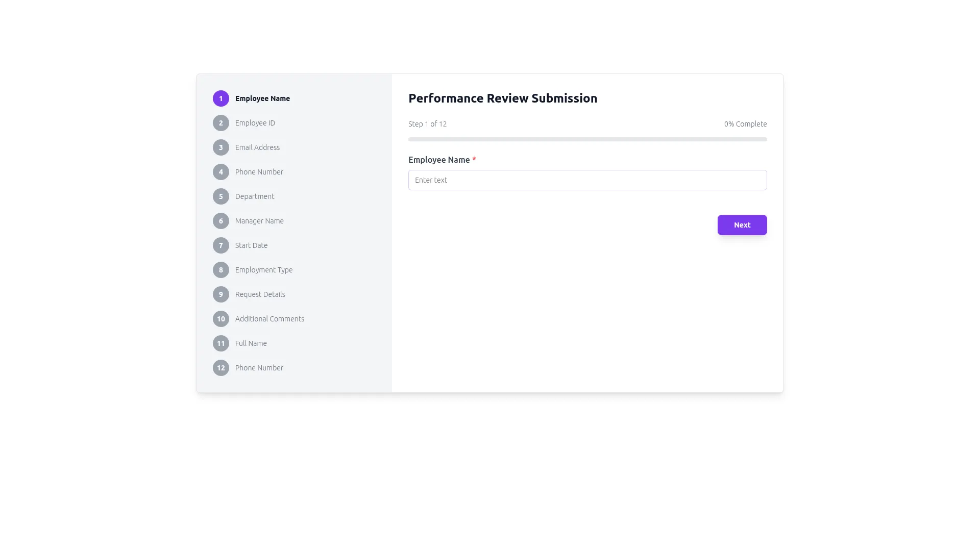The height and width of the screenshot is (551, 980).
Task: Go to Additional Comments step
Action: [x=269, y=319]
